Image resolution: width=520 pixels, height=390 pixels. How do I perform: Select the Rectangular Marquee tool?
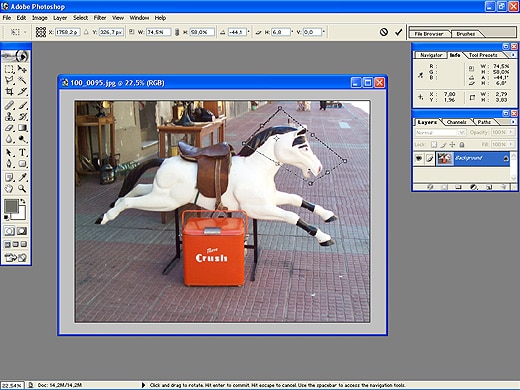click(9, 69)
